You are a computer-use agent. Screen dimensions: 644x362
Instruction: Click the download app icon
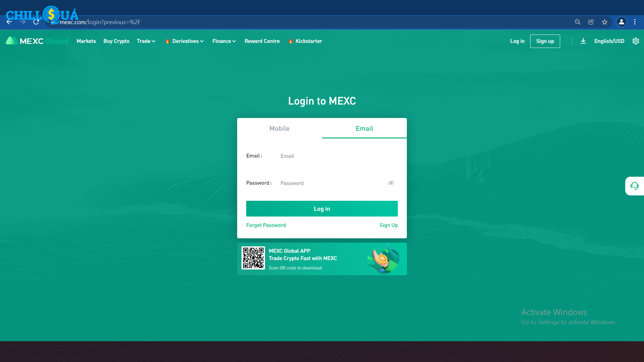583,41
